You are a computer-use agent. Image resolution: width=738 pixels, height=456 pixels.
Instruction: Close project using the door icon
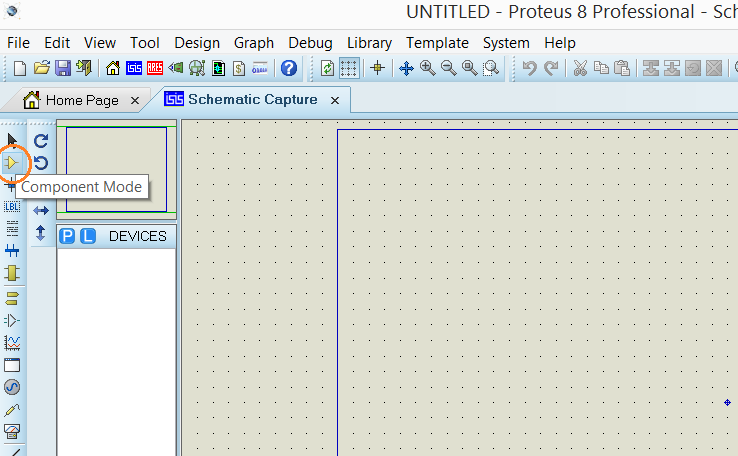tap(84, 68)
